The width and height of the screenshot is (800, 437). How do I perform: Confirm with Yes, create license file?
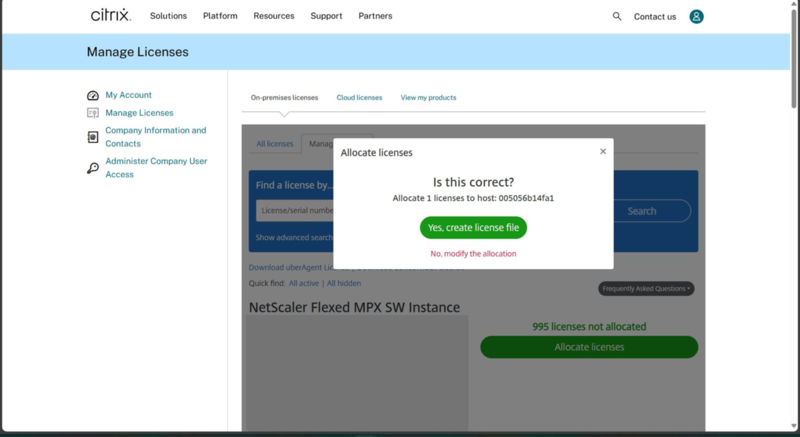pyautogui.click(x=473, y=227)
